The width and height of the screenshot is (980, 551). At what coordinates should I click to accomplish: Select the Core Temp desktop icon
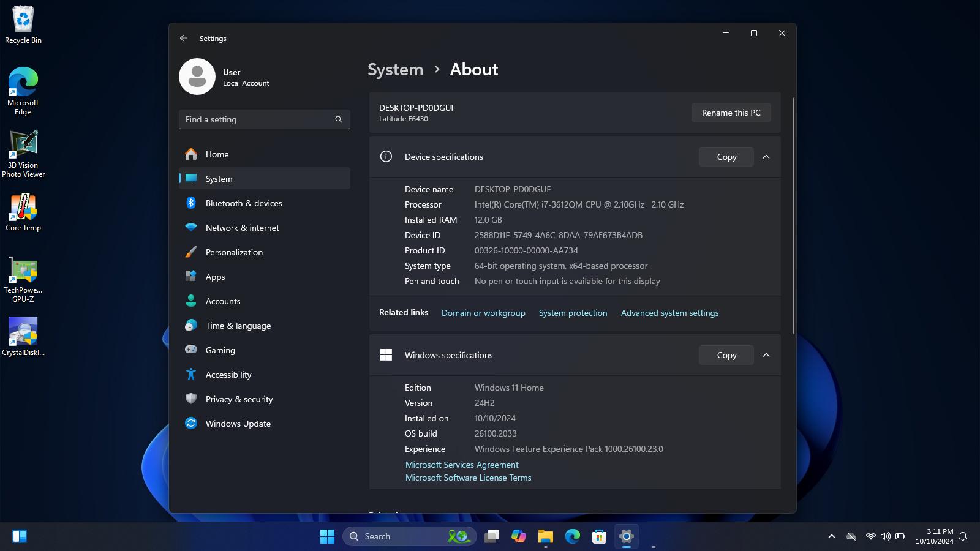pos(23,212)
